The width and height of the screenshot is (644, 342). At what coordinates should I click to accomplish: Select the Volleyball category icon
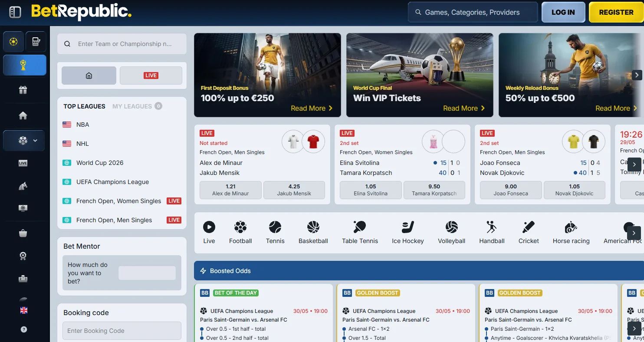(452, 232)
